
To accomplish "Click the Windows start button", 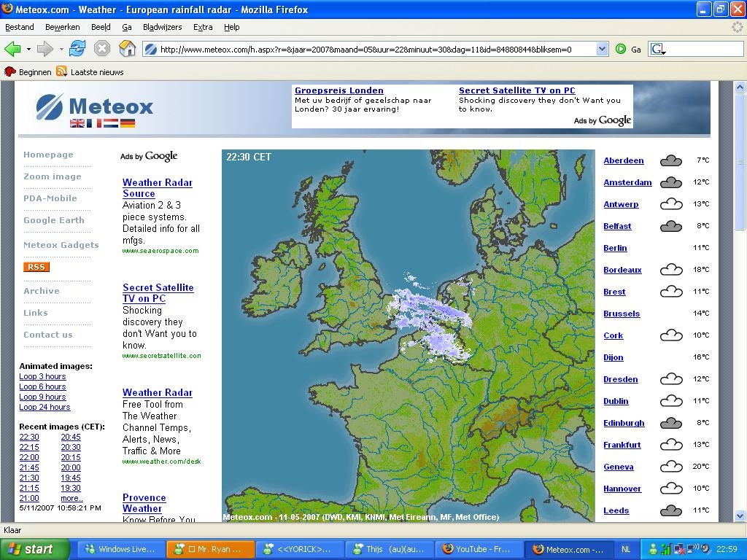I will tap(34, 549).
